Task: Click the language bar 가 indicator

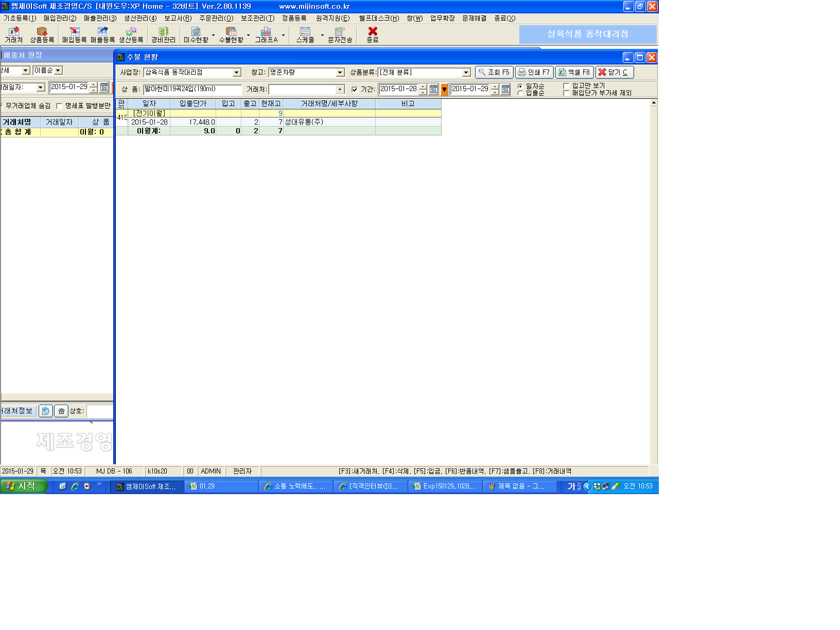Action: coord(571,486)
